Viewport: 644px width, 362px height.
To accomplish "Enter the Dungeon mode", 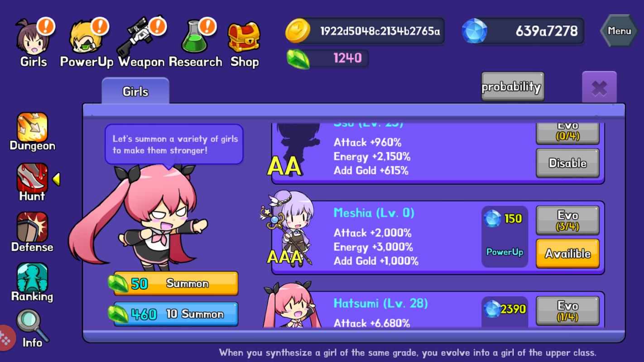I will coord(32,127).
